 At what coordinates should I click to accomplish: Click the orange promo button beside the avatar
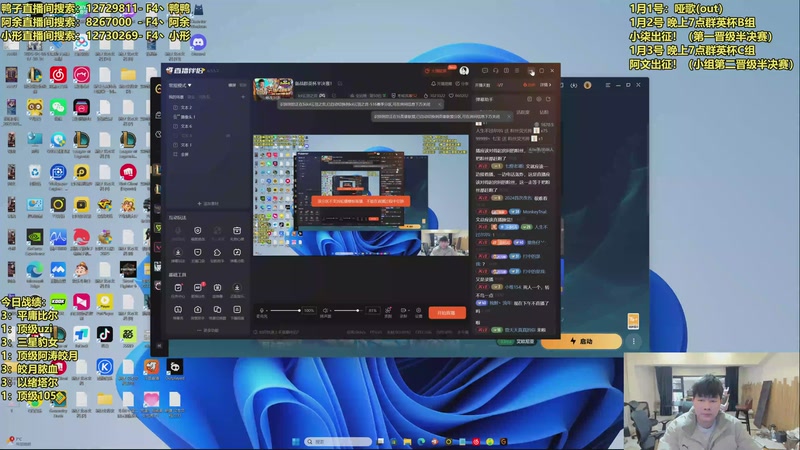pos(438,70)
